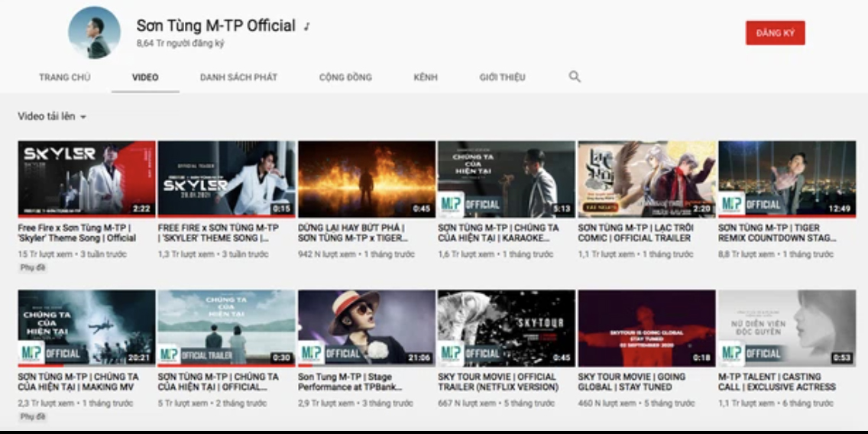Viewport: 868px width, 434px height.
Task: Open the KÊNH tab
Action: (x=426, y=77)
